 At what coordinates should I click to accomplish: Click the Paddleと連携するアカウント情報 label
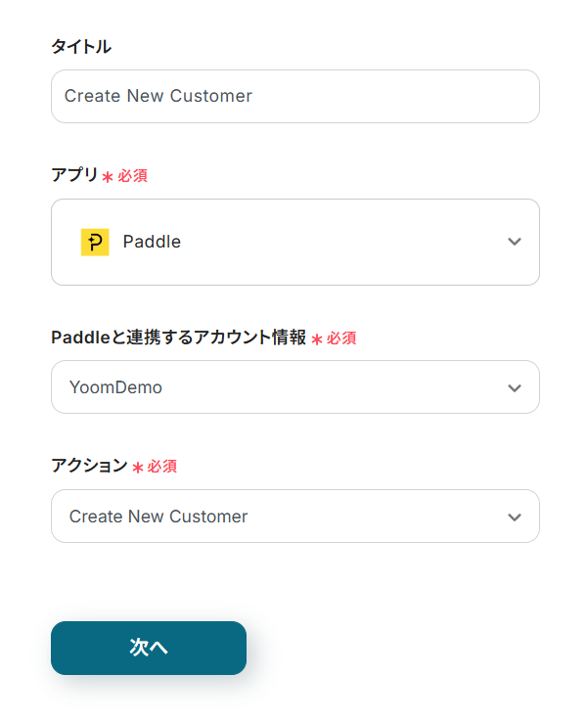pos(178,337)
